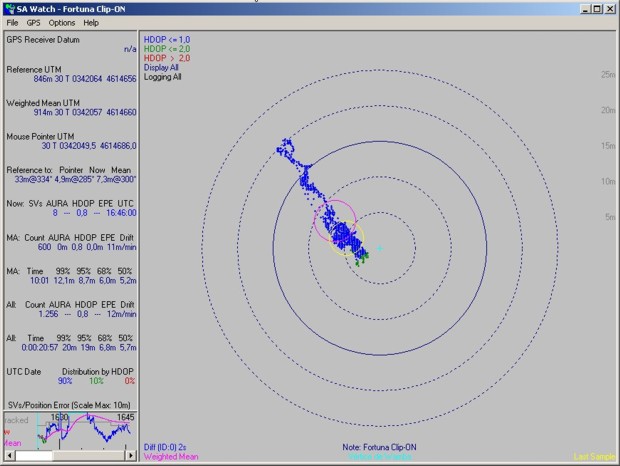Image resolution: width=620 pixels, height=466 pixels.
Task: Click the 'HDOP <= 1,0' legend entry
Action: click(x=167, y=40)
